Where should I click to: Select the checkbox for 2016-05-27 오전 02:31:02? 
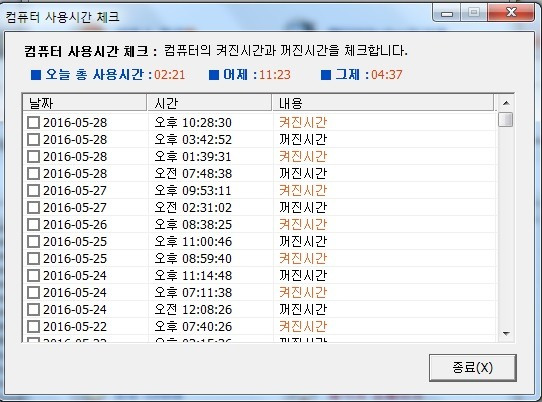34,207
